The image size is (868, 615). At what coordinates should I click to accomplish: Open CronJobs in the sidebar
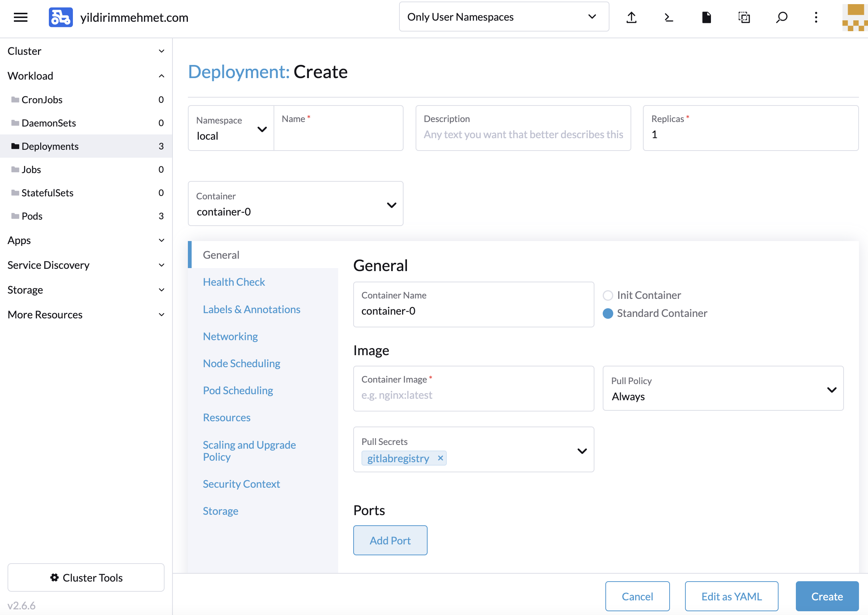86,99
